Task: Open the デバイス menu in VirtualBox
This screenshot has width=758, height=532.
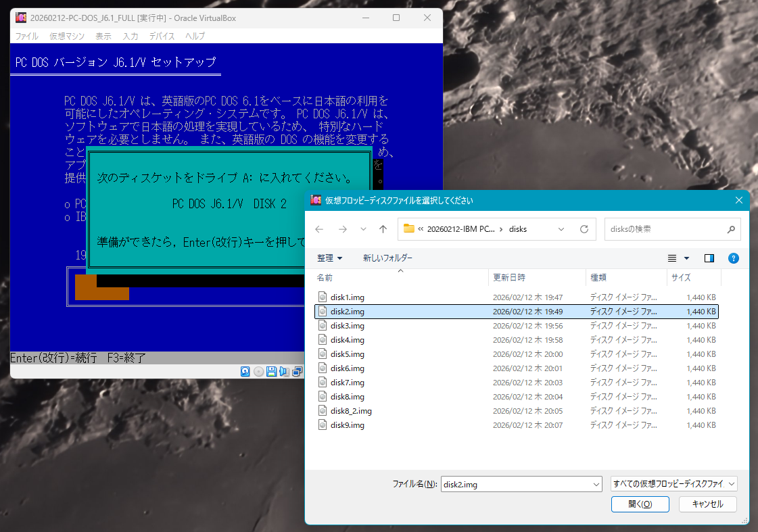Action: tap(162, 36)
